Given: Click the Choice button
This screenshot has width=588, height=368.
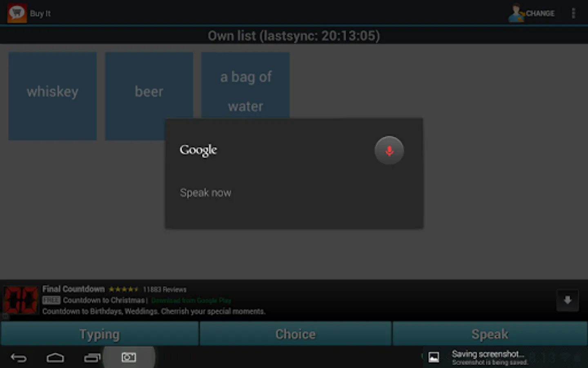Looking at the screenshot, I should [x=295, y=334].
